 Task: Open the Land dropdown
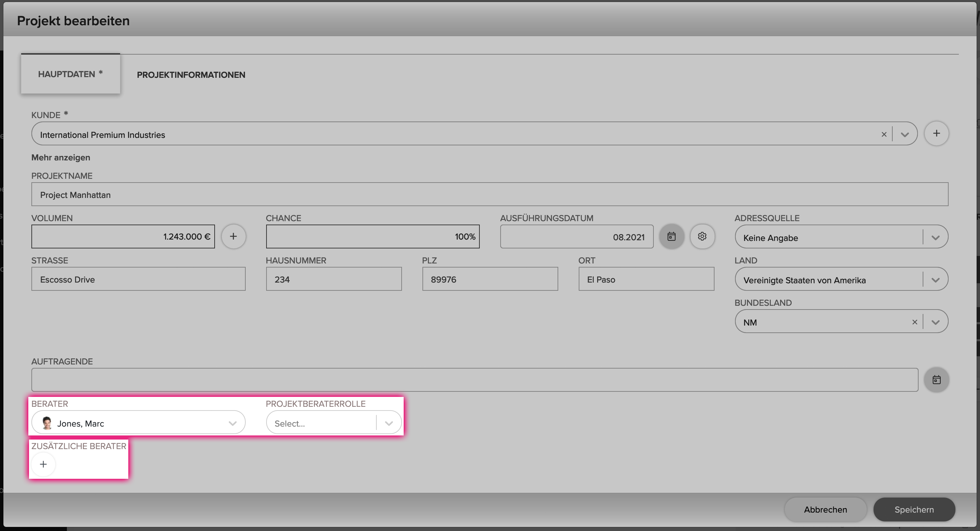coord(841,279)
